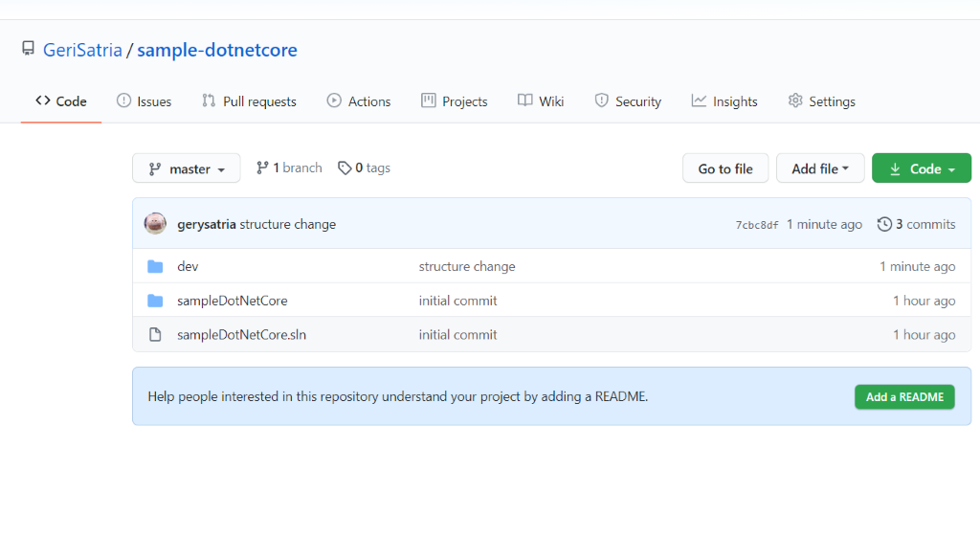
Task: Click the sampleDotNetCore.sln file icon
Action: pyautogui.click(x=155, y=335)
